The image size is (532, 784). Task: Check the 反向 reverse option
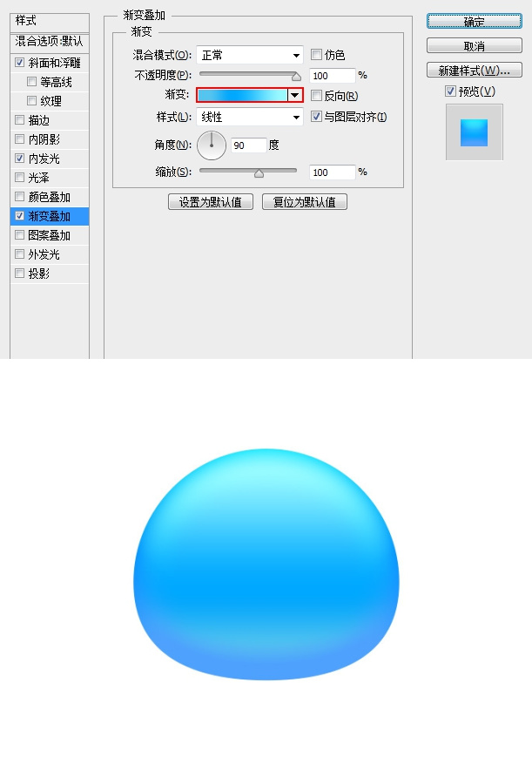pyautogui.click(x=316, y=96)
